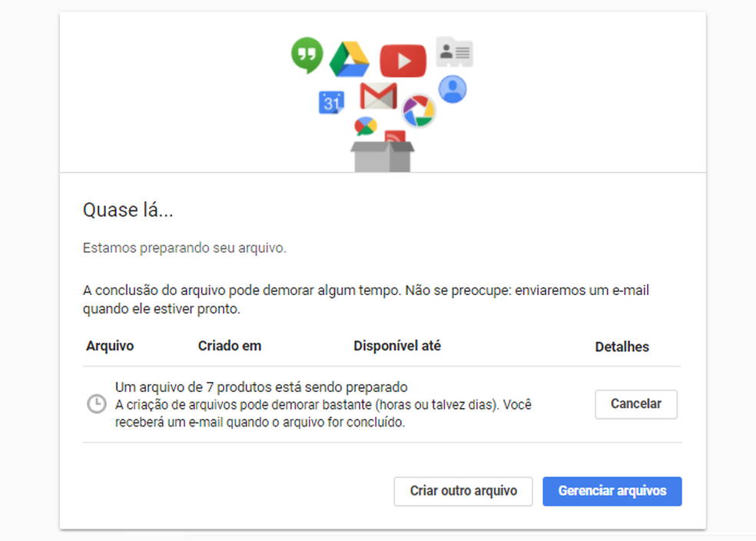This screenshot has width=756, height=541.
Task: Click the Disponível até column header
Action: [x=396, y=346]
